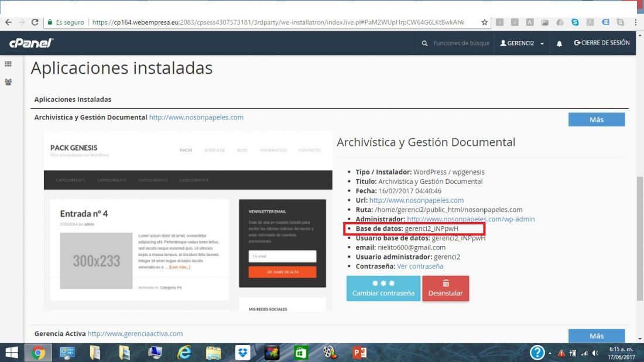
Task: Expand the GERENCI2 user dropdown
Action: click(x=522, y=43)
